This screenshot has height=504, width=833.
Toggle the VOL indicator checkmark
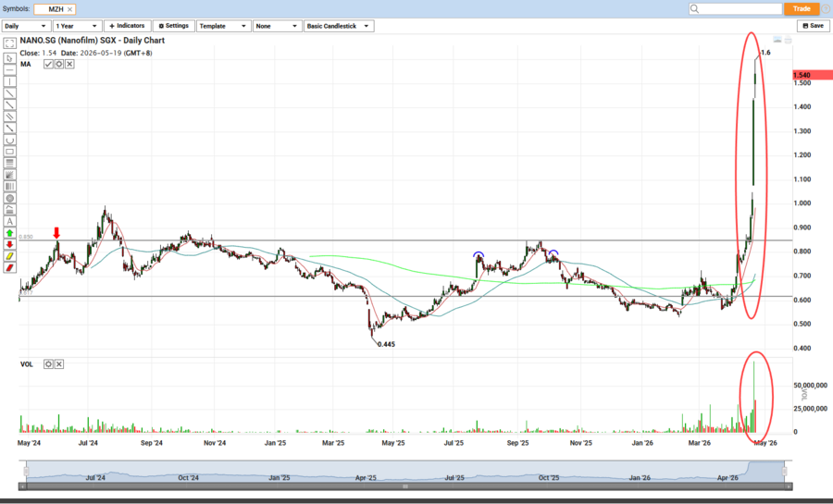48,364
